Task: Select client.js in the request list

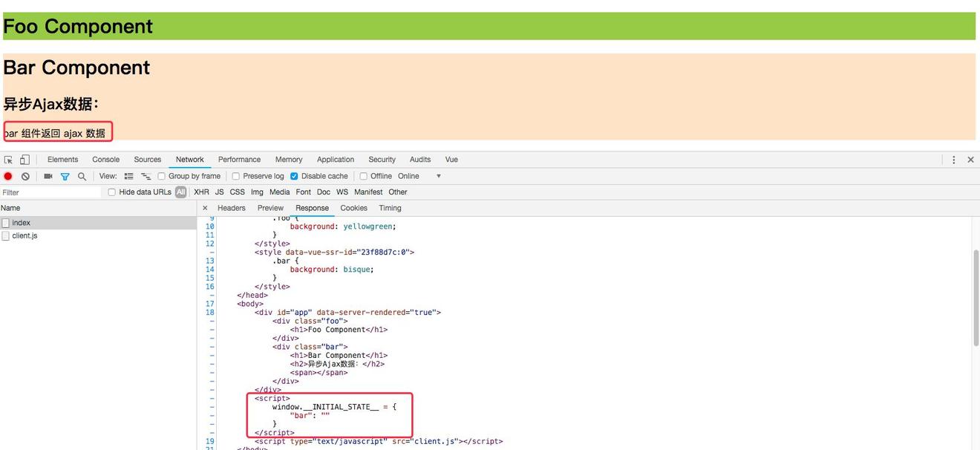Action: 24,235
